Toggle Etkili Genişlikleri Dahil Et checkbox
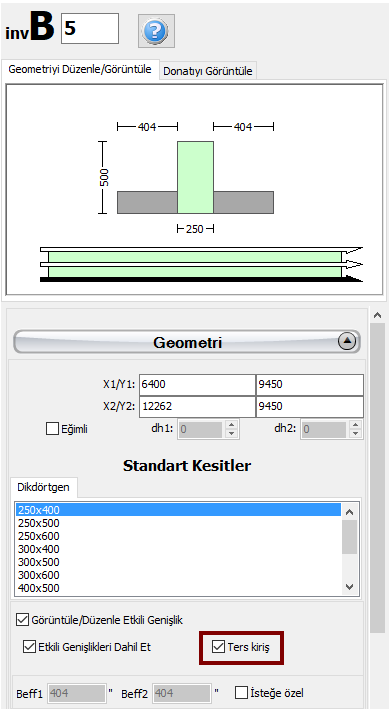Screen dimensions: 389x709 pos(29,647)
